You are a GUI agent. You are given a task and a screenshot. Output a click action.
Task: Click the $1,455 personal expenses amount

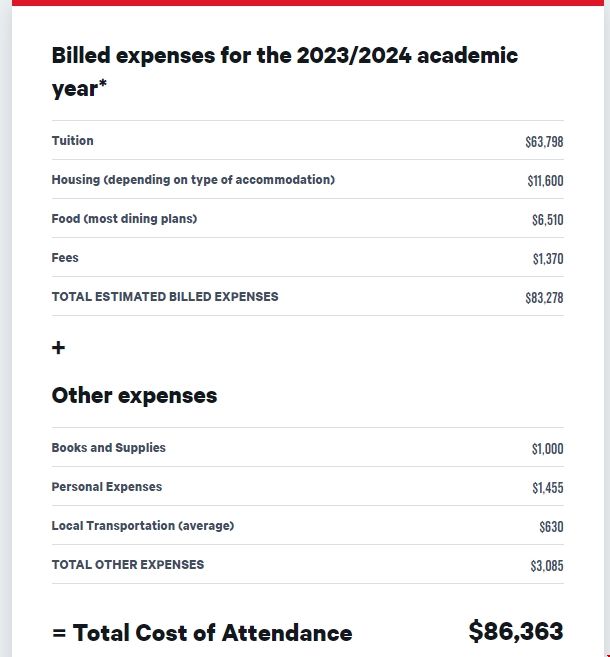coord(547,488)
